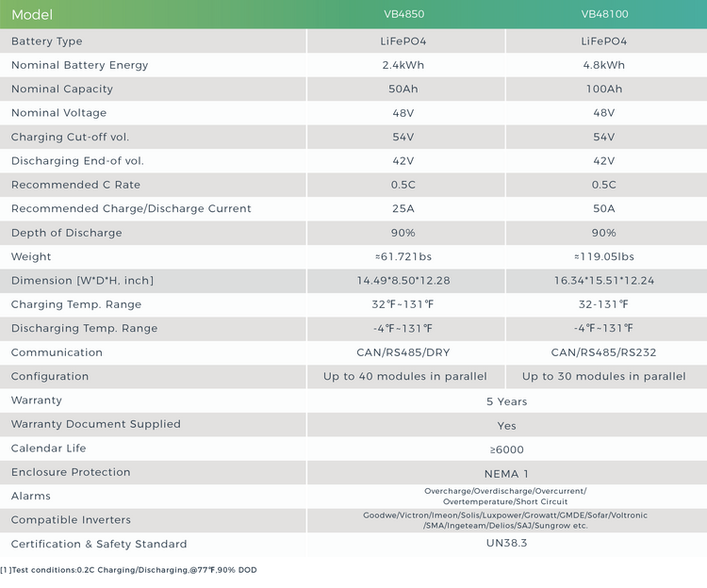Screen dimensions: 707x588
Task: Select the Compatible Inverters brand list
Action: (505, 520)
